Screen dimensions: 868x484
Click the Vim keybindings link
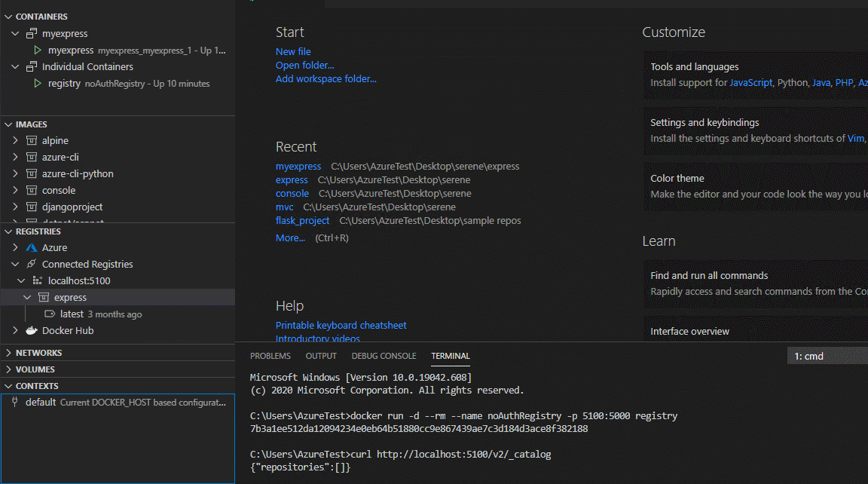856,139
